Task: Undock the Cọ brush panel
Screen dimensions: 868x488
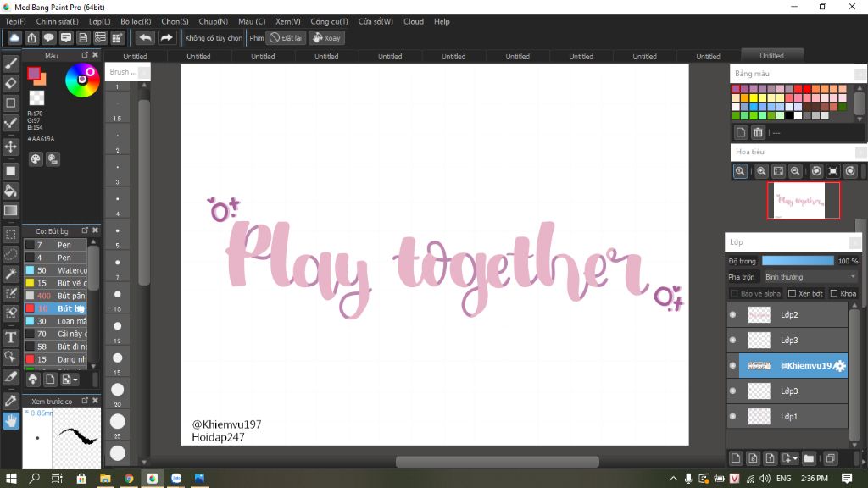Action: point(85,230)
